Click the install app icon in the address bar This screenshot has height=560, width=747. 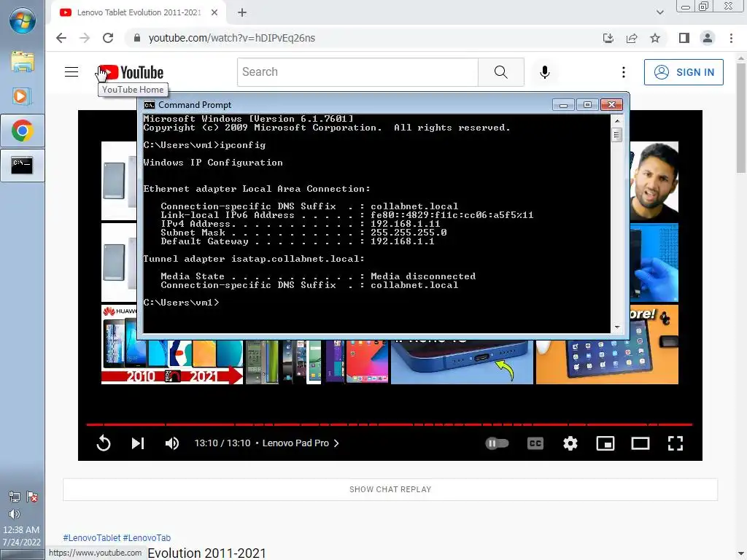tap(608, 38)
